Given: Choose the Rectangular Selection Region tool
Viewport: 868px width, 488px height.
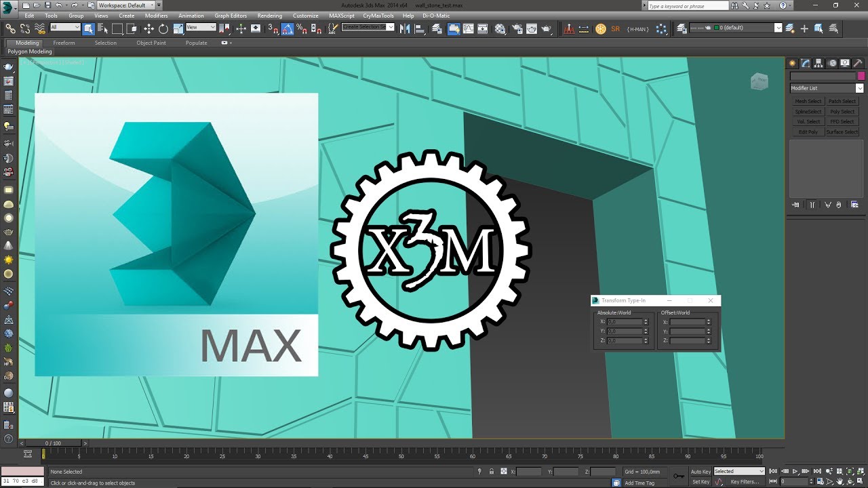Looking at the screenshot, I should (117, 28).
